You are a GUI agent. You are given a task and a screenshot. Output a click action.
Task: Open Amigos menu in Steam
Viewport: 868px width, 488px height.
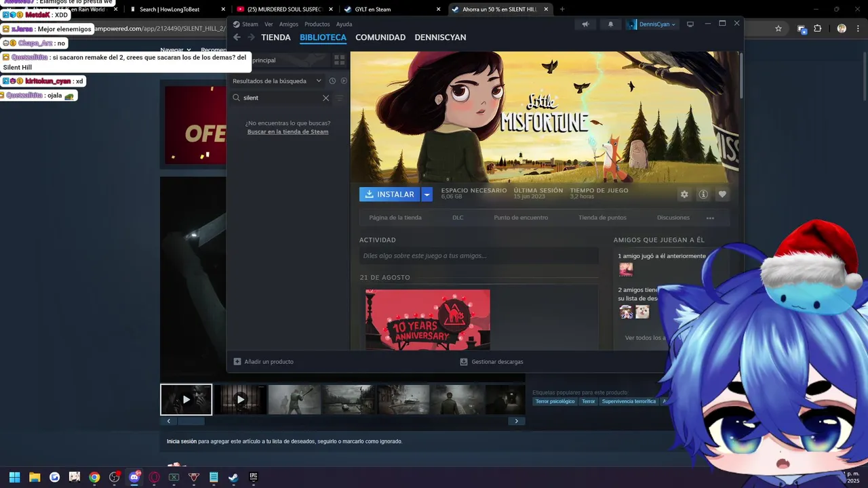(x=289, y=24)
